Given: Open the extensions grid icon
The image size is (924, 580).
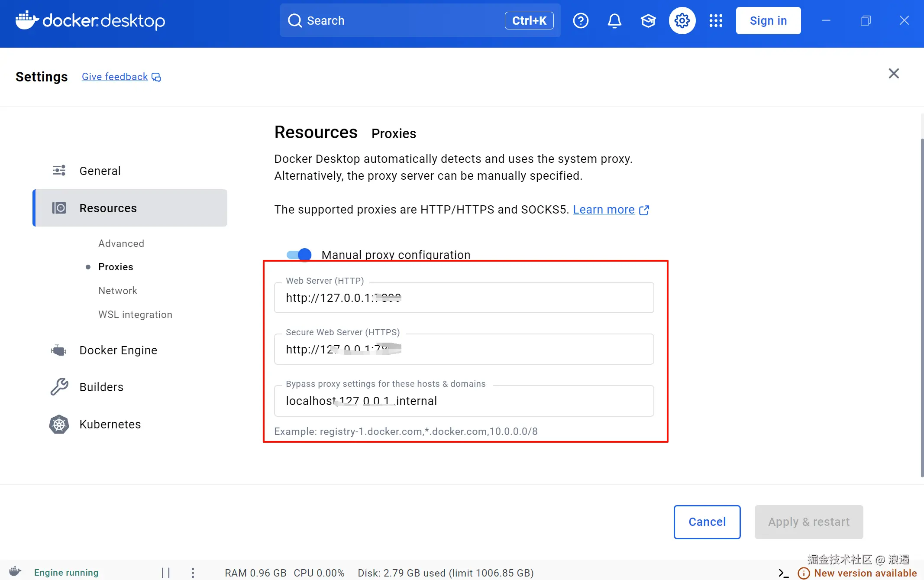Looking at the screenshot, I should [x=716, y=20].
